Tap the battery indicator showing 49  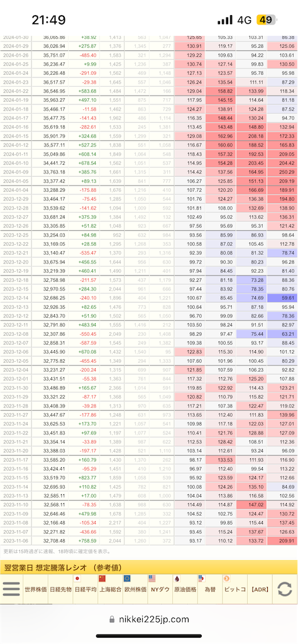click(267, 19)
